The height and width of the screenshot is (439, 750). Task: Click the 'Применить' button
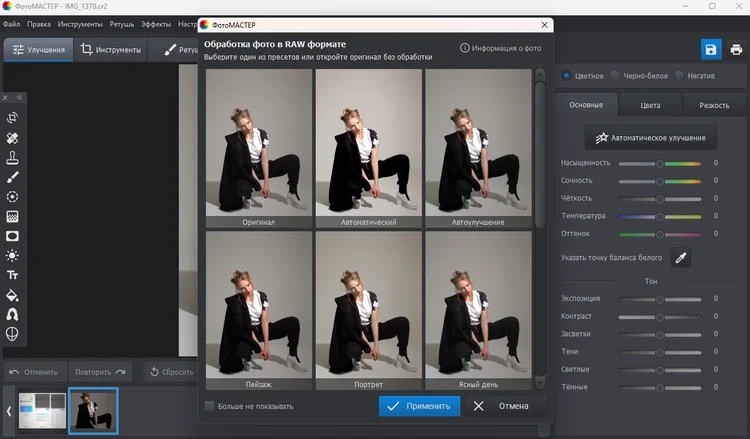tap(420, 406)
